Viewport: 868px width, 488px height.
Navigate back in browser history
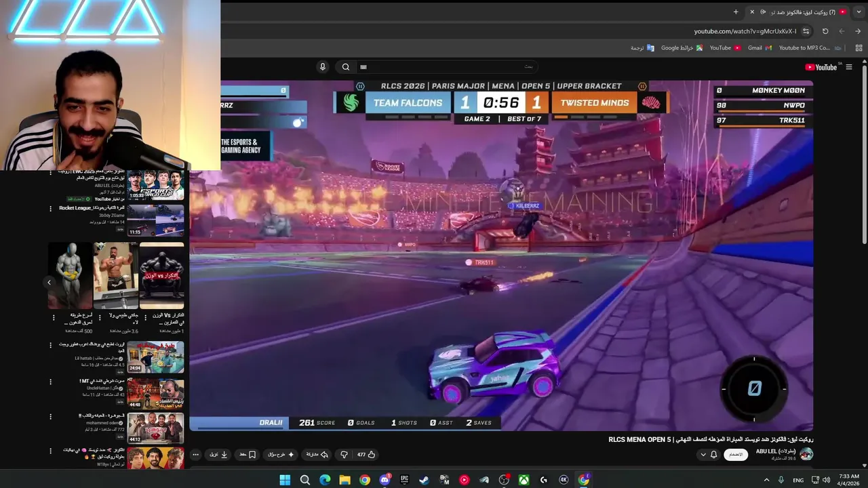[858, 31]
